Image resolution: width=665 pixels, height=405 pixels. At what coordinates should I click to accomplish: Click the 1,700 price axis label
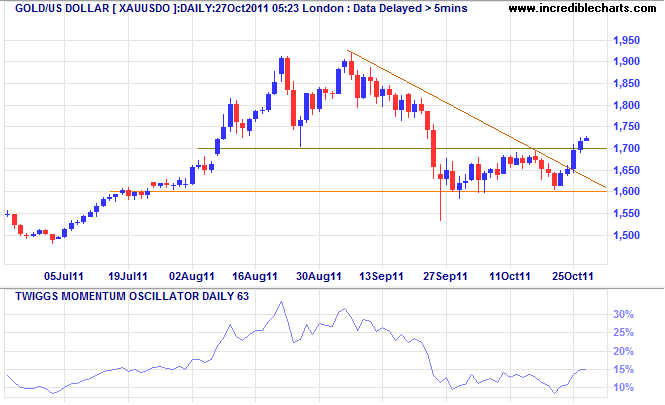[626, 148]
